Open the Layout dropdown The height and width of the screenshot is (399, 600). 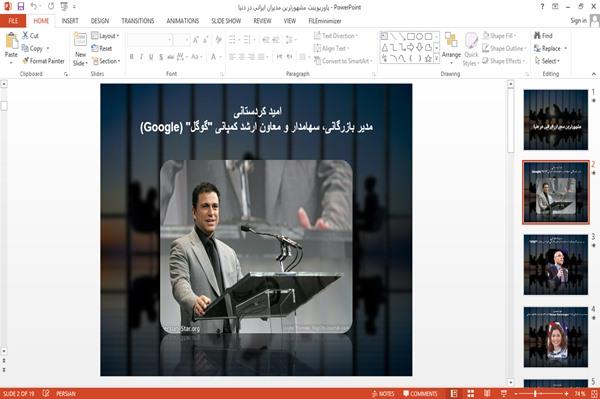click(105, 36)
